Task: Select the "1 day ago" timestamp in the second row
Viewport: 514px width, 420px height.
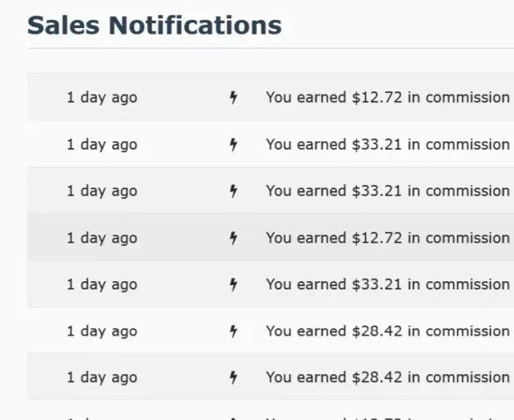Action: 102,145
